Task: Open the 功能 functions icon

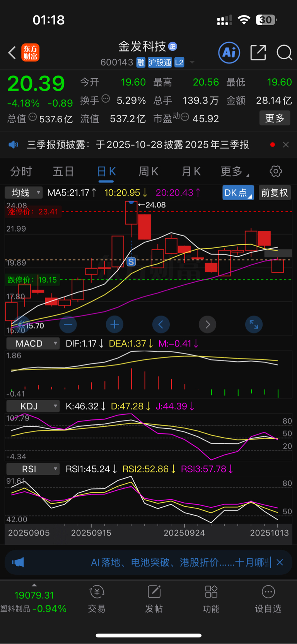Action: 211,592
